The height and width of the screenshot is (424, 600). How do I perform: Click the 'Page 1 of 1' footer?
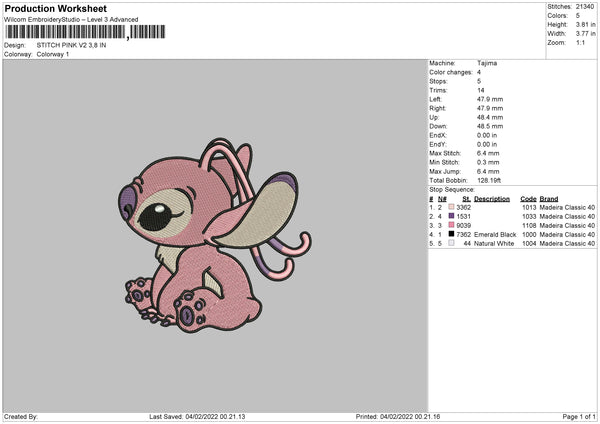point(579,417)
